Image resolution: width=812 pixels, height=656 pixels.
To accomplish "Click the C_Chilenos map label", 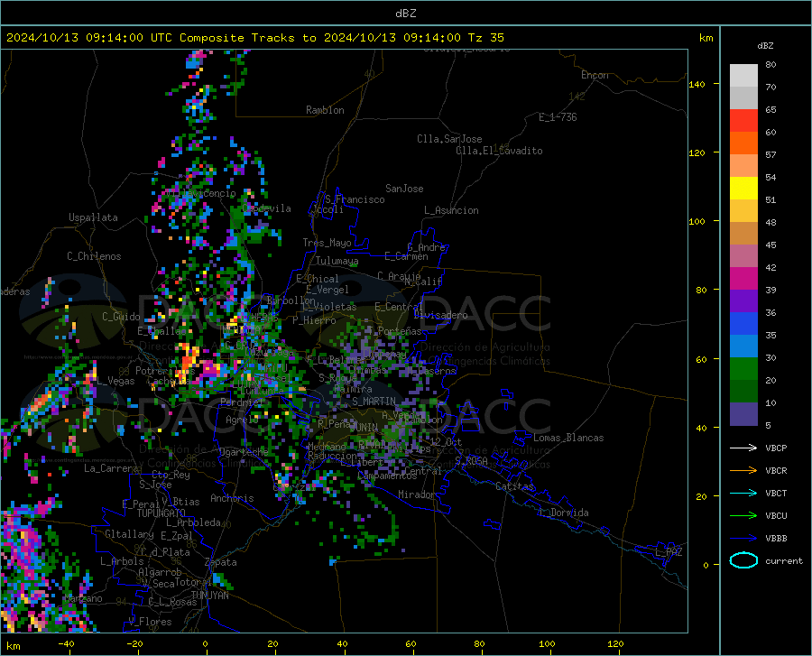I will tap(94, 256).
